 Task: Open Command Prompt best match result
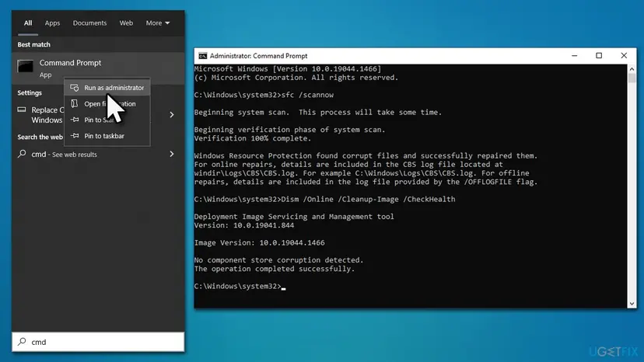98,68
